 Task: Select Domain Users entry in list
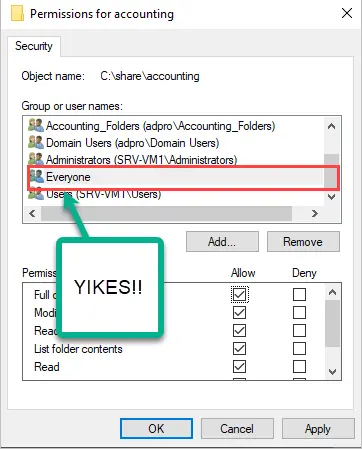(x=132, y=143)
